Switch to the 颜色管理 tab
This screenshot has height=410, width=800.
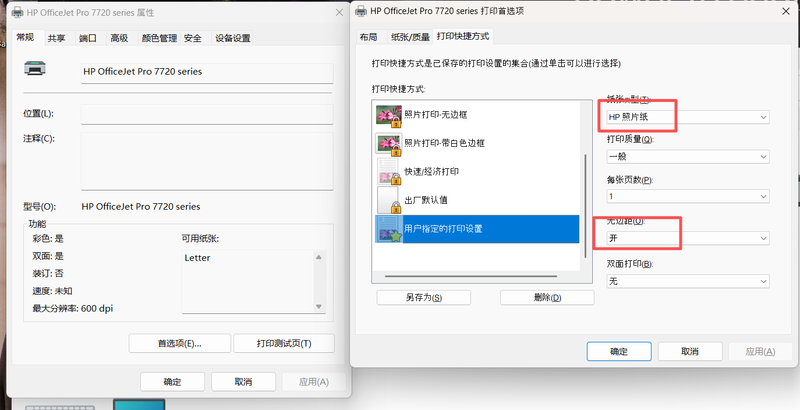(158, 38)
